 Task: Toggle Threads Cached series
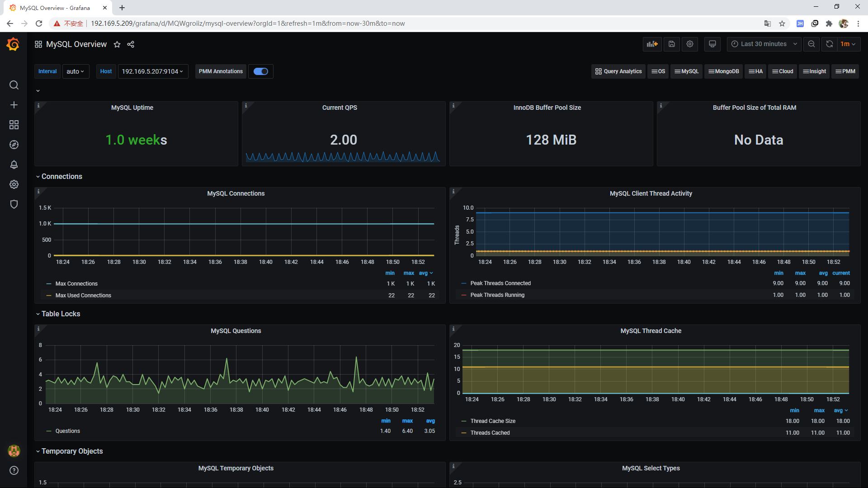pyautogui.click(x=490, y=433)
